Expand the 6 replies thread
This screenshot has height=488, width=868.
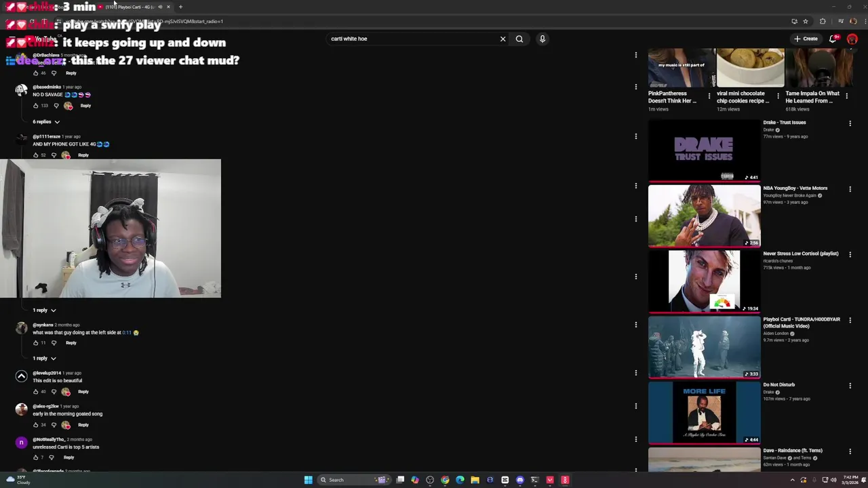(46, 122)
